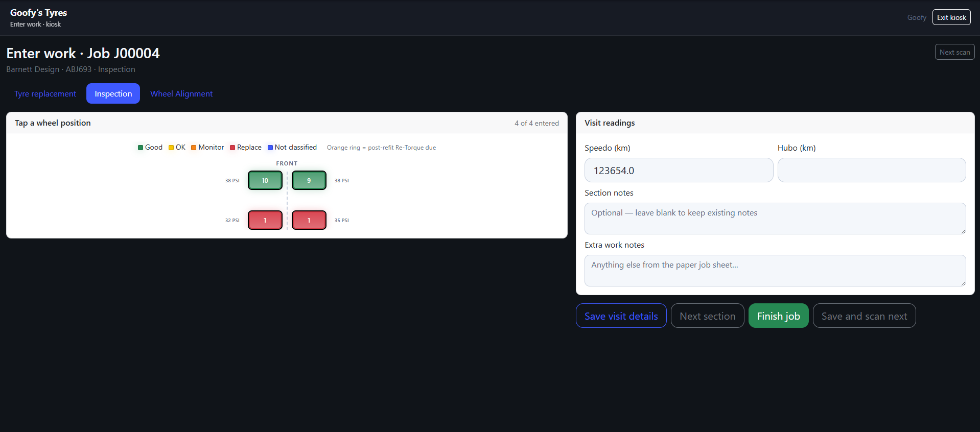Click the blue Not classified legend swatch
The image size is (980, 432).
tap(270, 148)
